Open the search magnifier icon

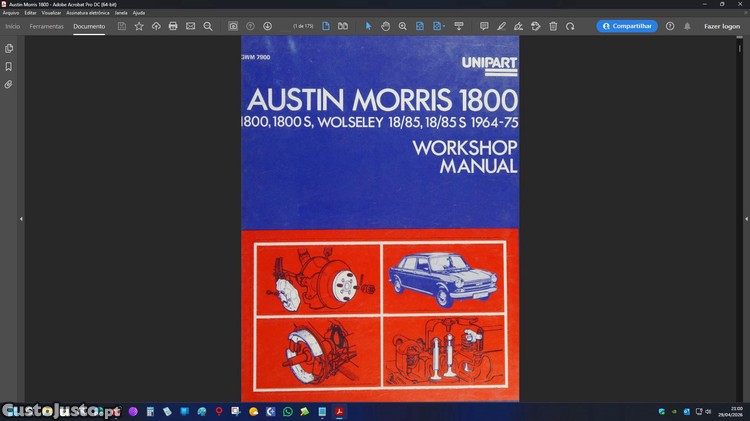pyautogui.click(x=208, y=26)
